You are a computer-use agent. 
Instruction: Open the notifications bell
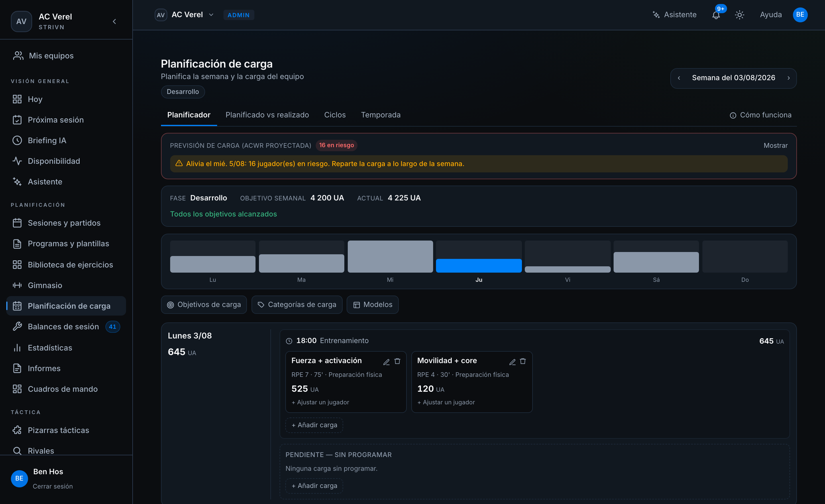coord(716,15)
